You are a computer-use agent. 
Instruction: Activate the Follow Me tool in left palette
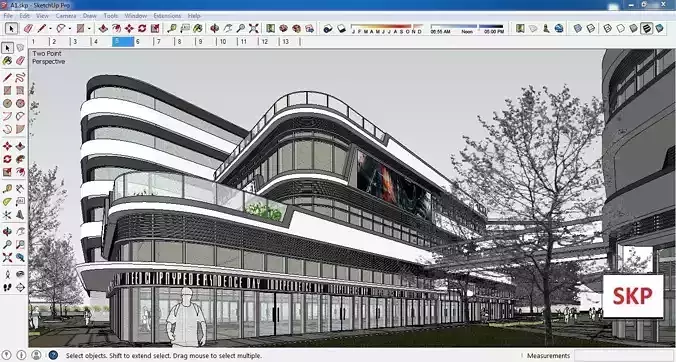click(x=20, y=159)
